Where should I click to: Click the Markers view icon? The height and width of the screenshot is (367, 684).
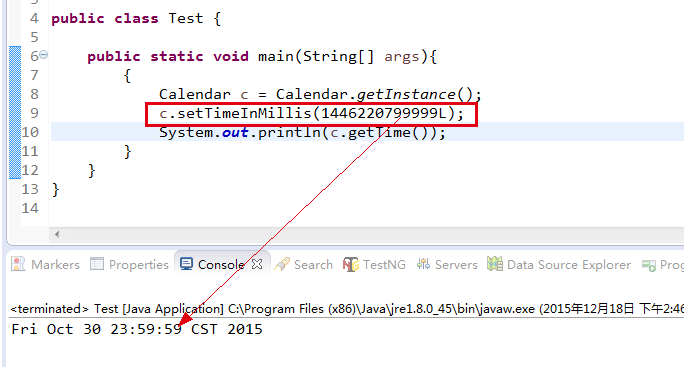point(18,264)
